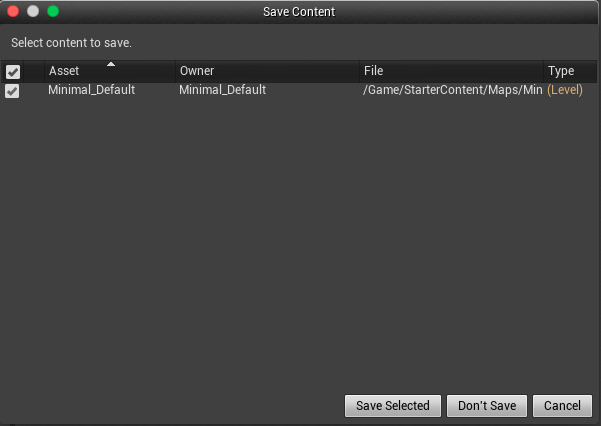Click the green maximize window button

[x=53, y=11]
